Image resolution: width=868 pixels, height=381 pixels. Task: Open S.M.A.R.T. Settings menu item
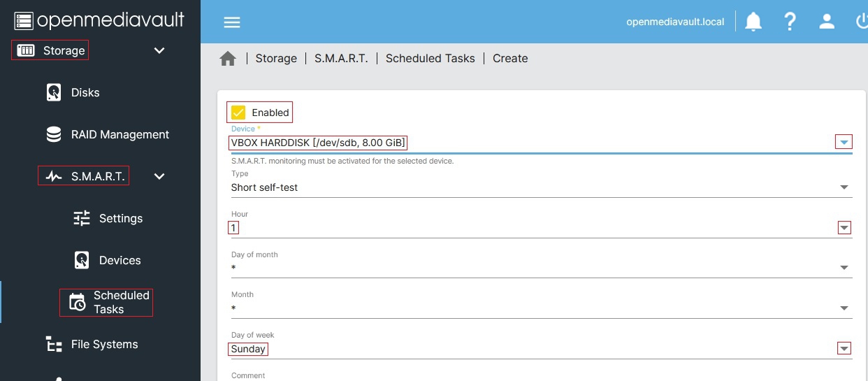point(120,218)
